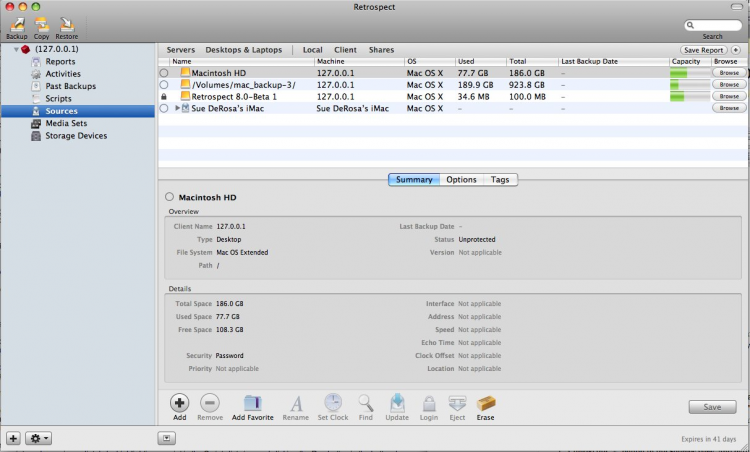Click the Scripts sidebar icon
Screen dimensions: 750x452
point(36,99)
